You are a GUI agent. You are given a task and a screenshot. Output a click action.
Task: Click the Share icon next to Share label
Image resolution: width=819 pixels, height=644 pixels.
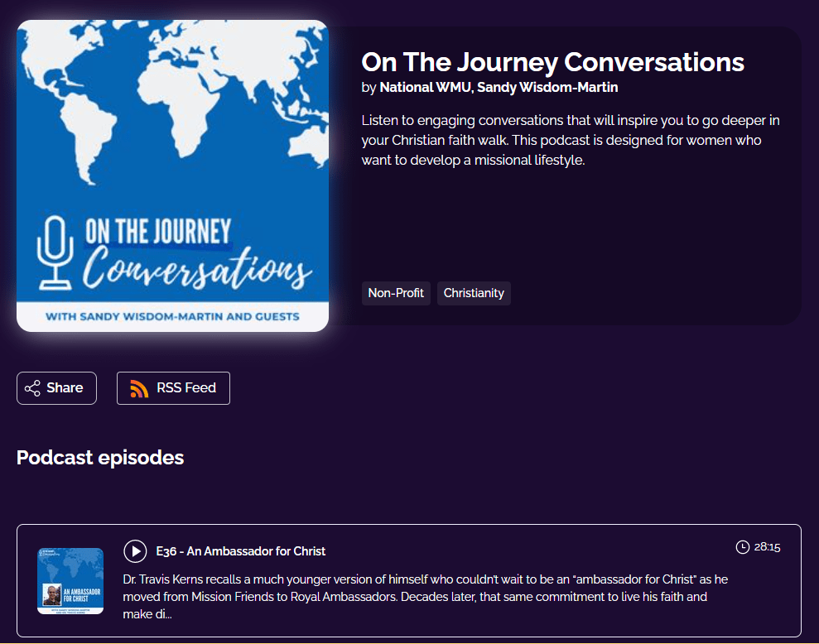pos(33,387)
